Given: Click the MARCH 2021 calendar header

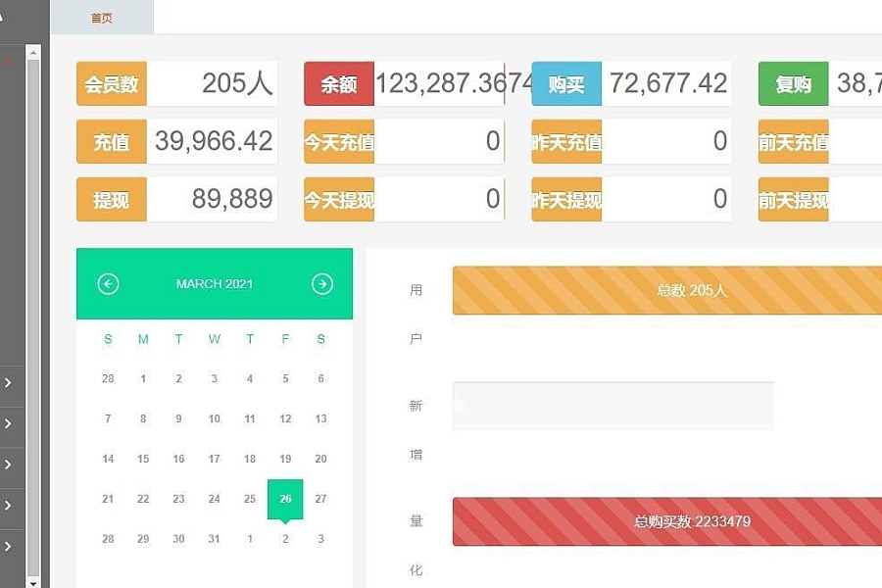Looking at the screenshot, I should pyautogui.click(x=215, y=283).
